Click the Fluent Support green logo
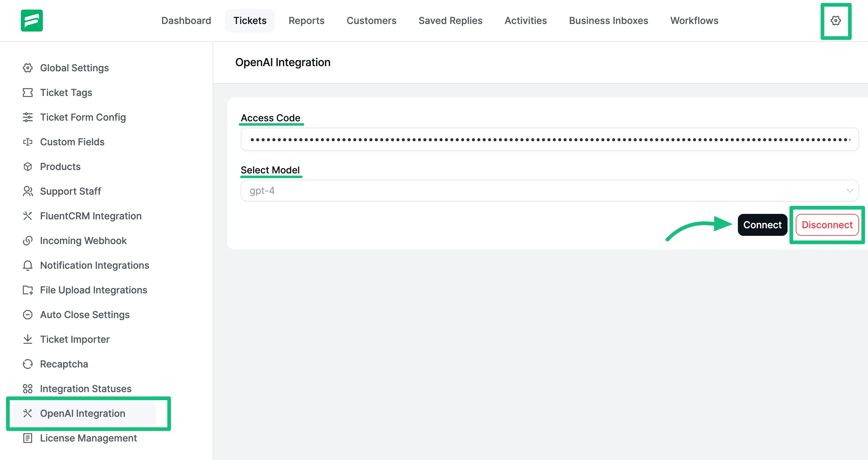 [x=32, y=21]
